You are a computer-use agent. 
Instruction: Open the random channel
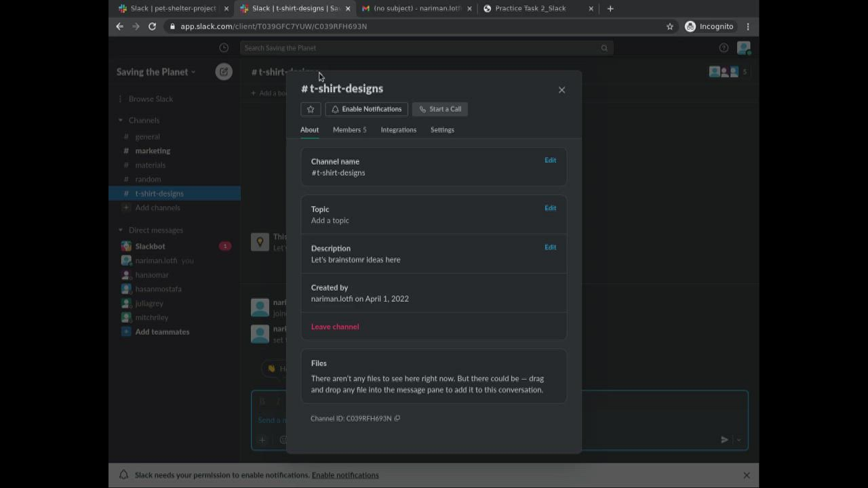coord(174,179)
